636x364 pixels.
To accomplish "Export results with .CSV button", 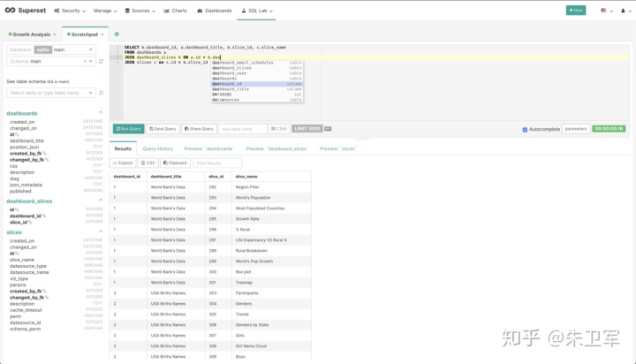I will point(148,163).
